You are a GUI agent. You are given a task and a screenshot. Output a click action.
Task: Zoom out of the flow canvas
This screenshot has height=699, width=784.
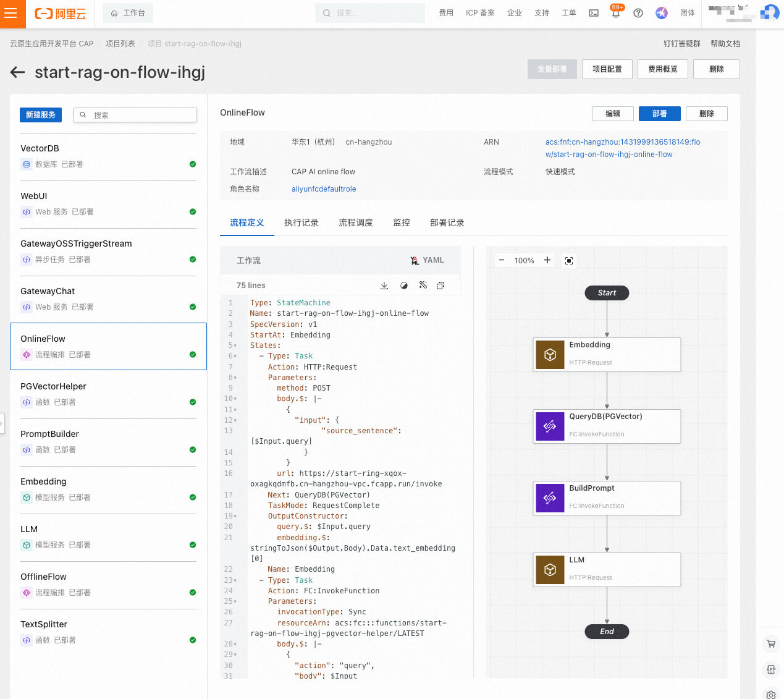pos(502,260)
